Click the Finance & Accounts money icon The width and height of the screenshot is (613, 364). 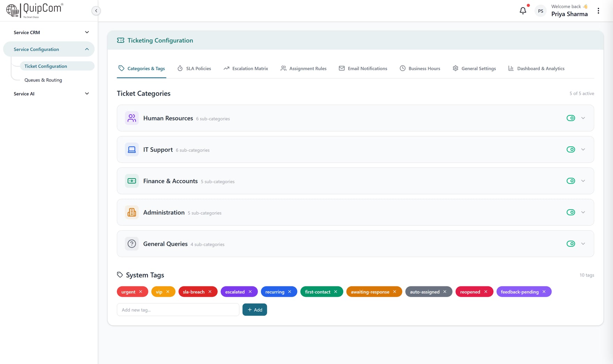point(132,181)
